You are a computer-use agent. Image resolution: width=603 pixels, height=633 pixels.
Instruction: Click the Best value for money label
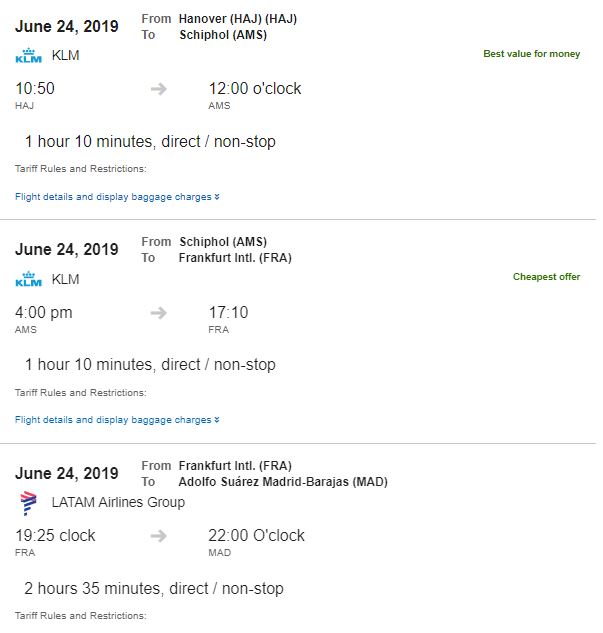(x=531, y=53)
